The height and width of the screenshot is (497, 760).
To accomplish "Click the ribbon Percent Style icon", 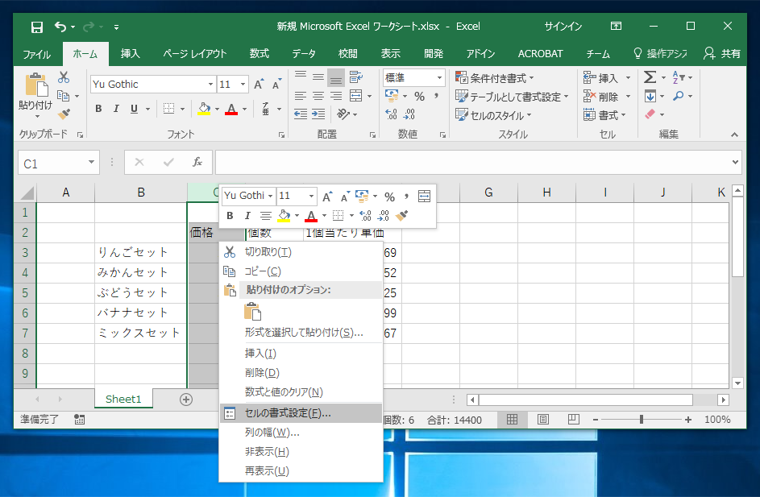I will pyautogui.click(x=419, y=96).
